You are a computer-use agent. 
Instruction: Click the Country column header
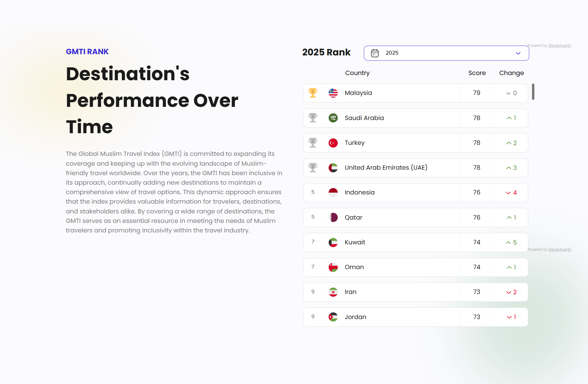(x=357, y=73)
